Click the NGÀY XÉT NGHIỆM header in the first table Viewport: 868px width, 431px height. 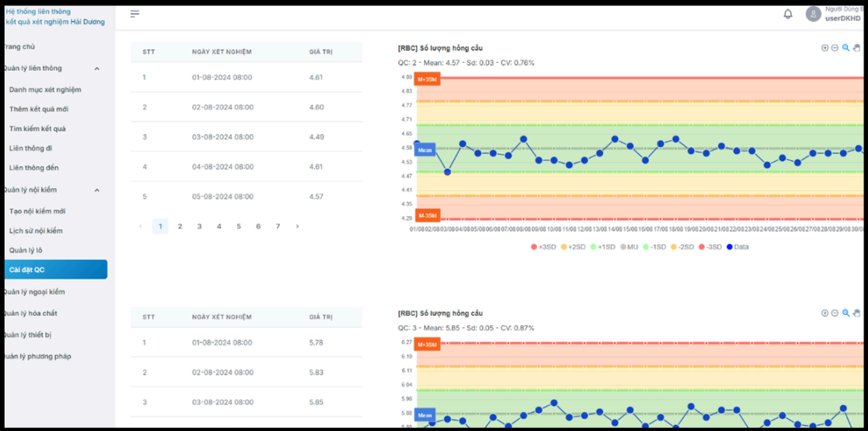coord(222,52)
